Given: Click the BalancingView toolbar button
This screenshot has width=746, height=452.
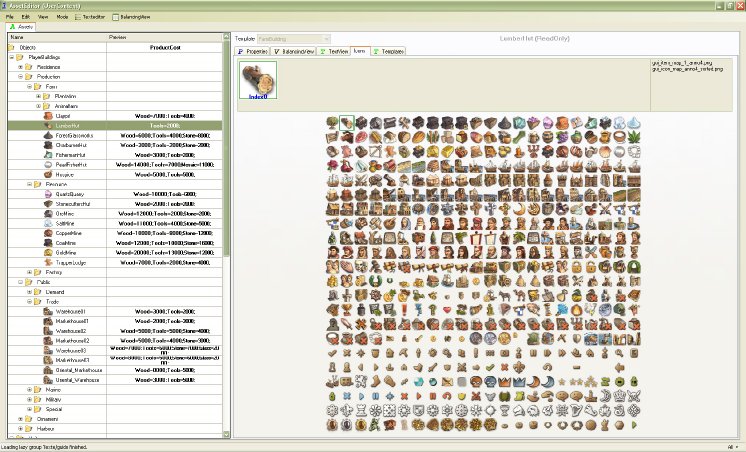Looking at the screenshot, I should point(131,17).
